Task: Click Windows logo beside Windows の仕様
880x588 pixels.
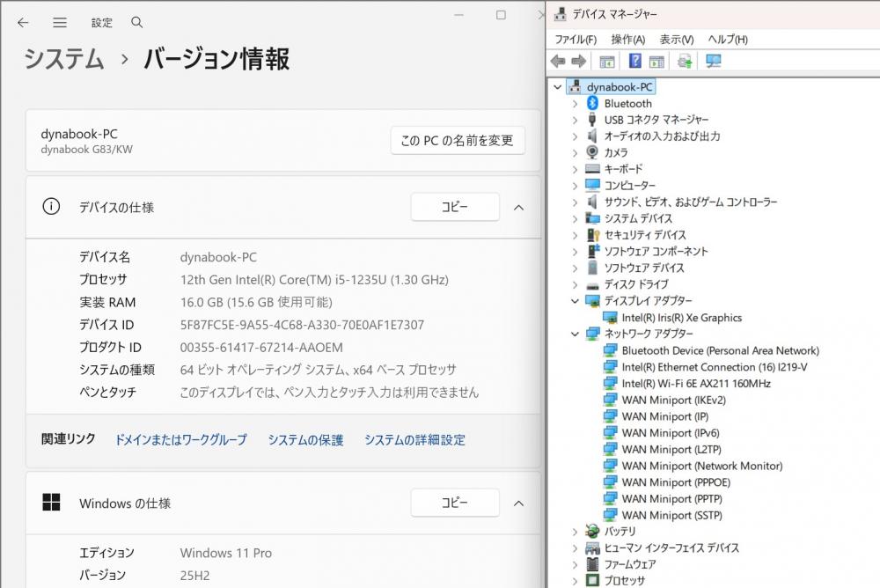Action: click(x=51, y=502)
